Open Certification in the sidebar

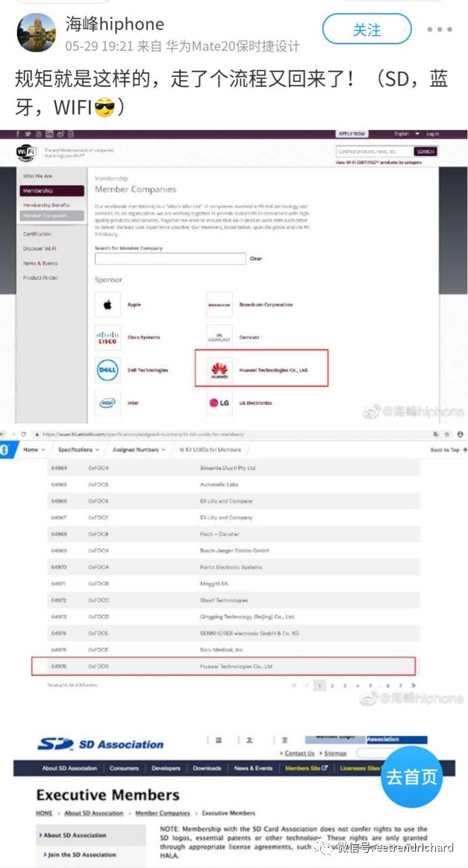pos(37,234)
